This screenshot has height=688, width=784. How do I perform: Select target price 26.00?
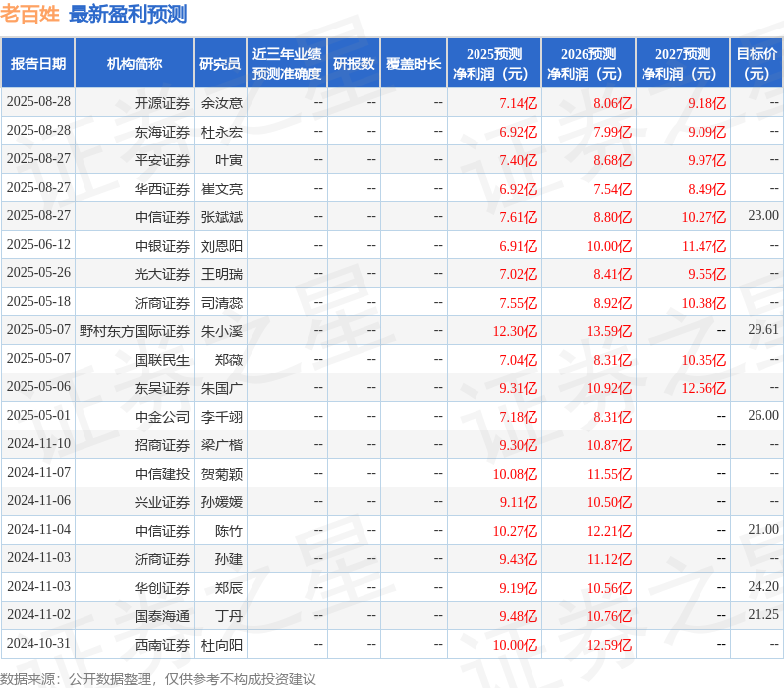click(763, 416)
